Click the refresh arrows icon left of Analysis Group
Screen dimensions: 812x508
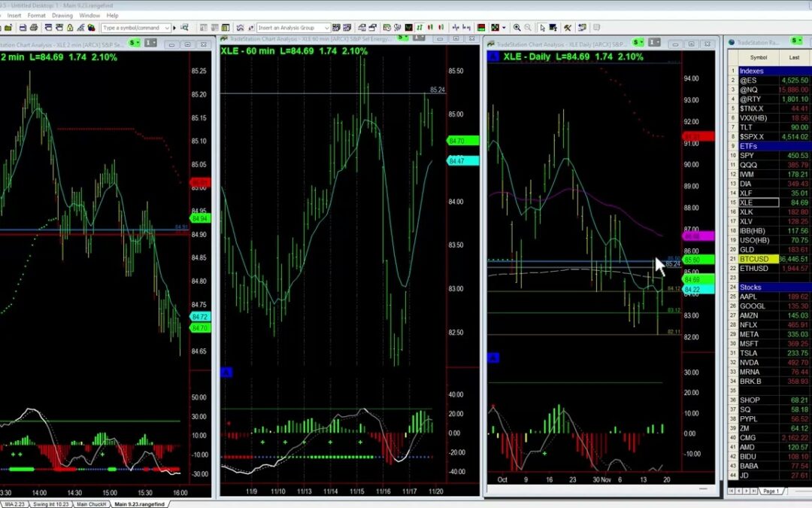tap(250, 28)
